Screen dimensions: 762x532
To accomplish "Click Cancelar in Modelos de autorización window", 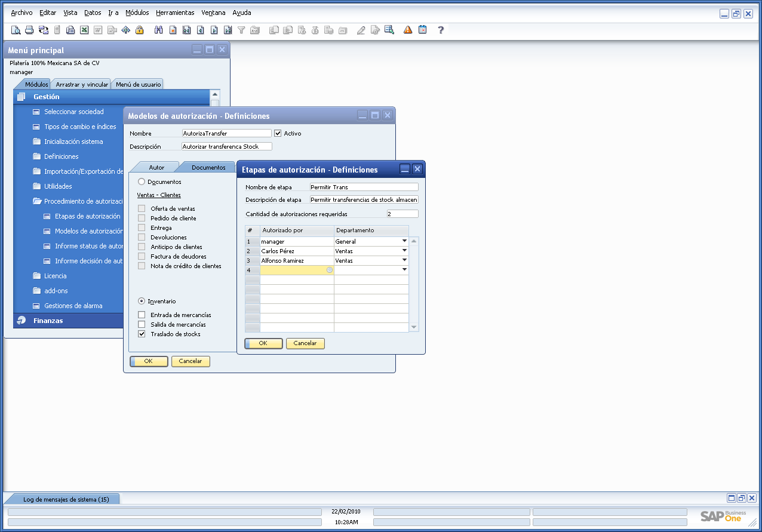I will [x=190, y=361].
